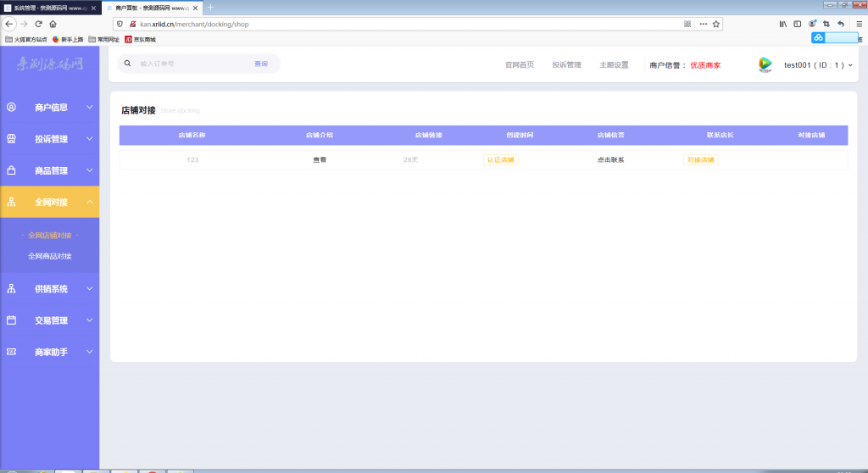Bookmark this page using the star icon
The height and width of the screenshot is (473, 868).
[x=716, y=24]
